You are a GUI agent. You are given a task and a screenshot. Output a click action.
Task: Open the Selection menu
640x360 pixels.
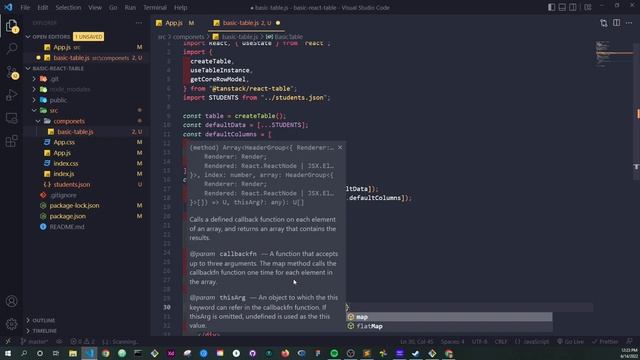point(68,7)
